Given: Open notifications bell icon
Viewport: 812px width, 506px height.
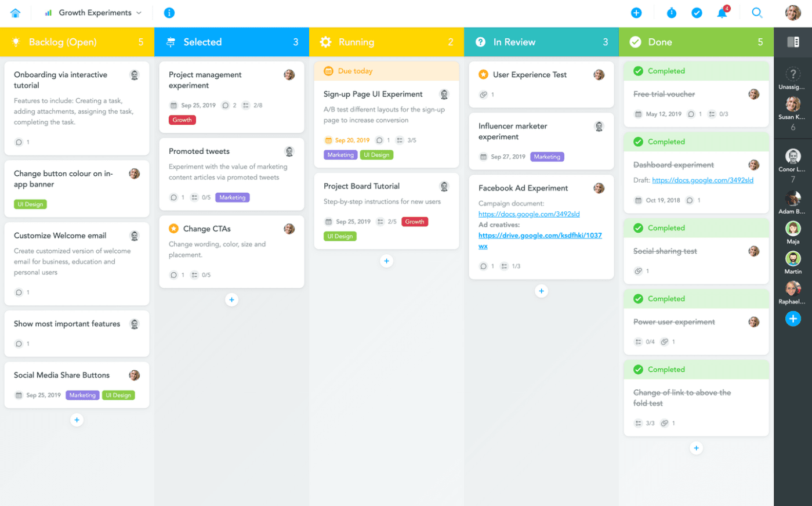Looking at the screenshot, I should tap(723, 12).
